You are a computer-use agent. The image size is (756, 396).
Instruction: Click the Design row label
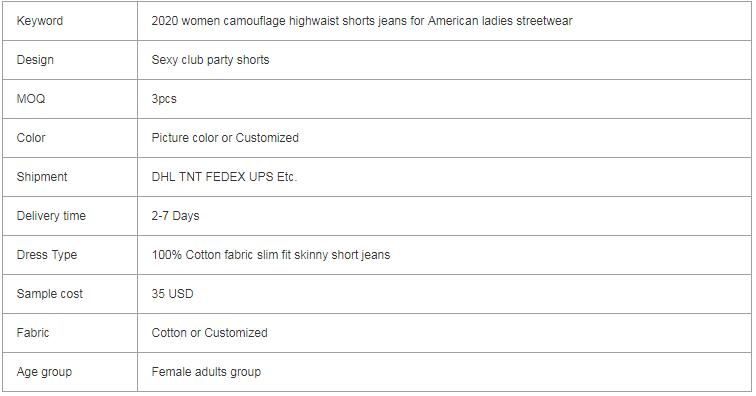coord(35,60)
